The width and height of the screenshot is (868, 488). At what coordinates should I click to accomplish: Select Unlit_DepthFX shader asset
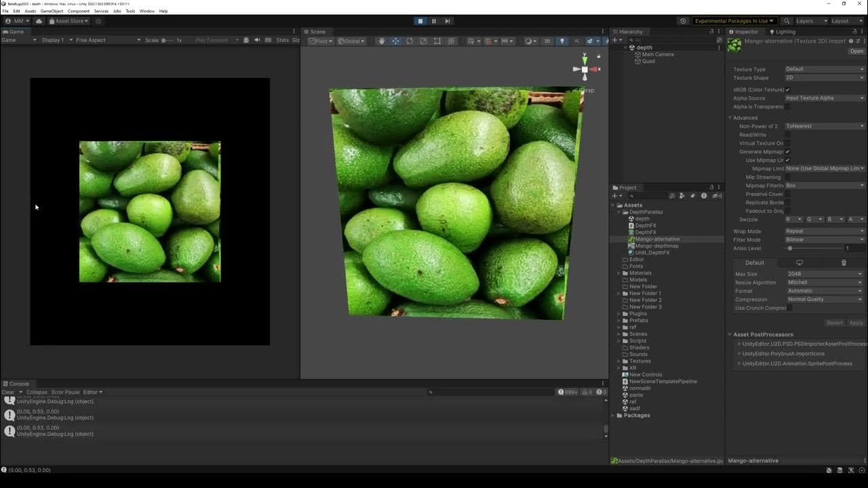652,253
